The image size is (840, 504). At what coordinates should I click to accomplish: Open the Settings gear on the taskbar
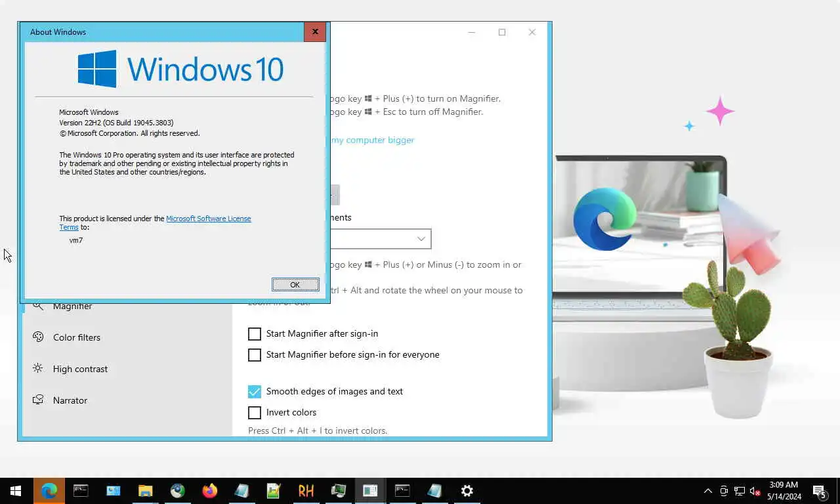(x=467, y=490)
